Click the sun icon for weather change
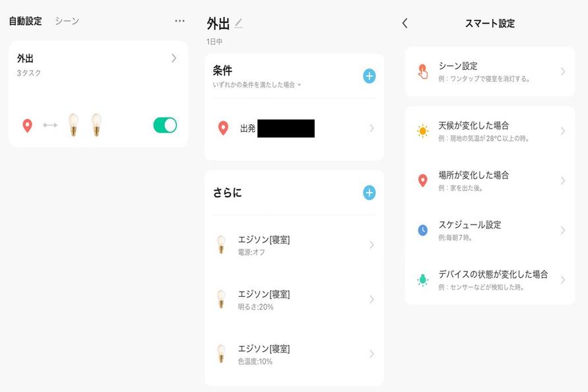 (x=423, y=131)
